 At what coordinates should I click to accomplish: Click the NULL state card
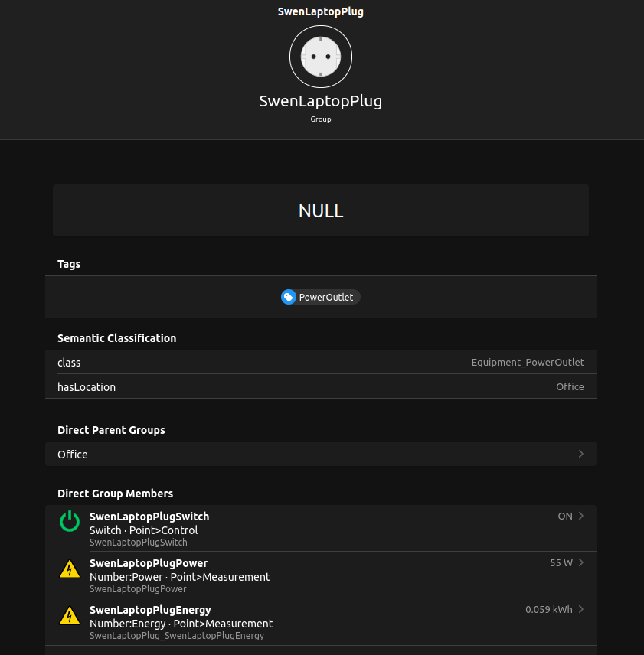point(321,210)
